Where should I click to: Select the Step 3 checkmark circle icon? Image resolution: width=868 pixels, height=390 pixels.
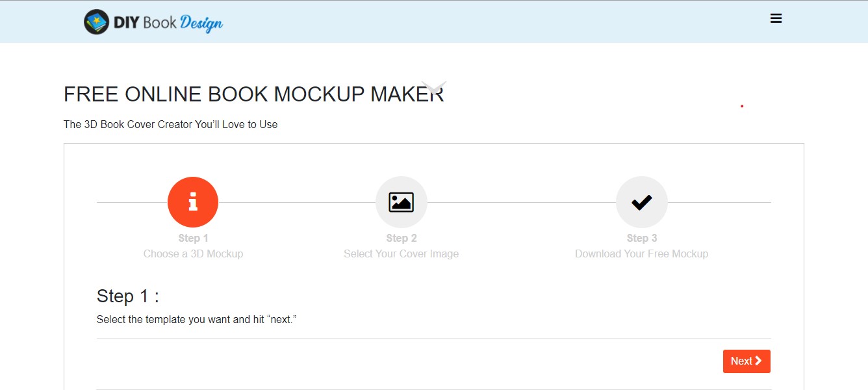642,202
